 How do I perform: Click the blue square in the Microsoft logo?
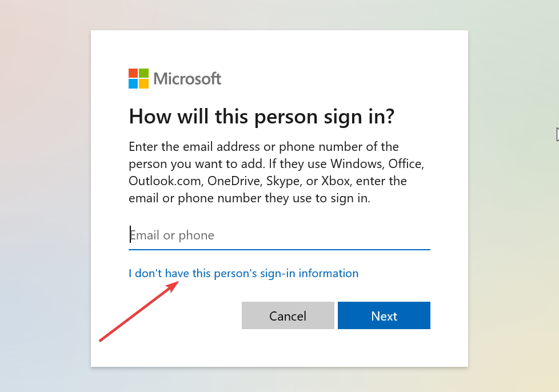coord(133,83)
